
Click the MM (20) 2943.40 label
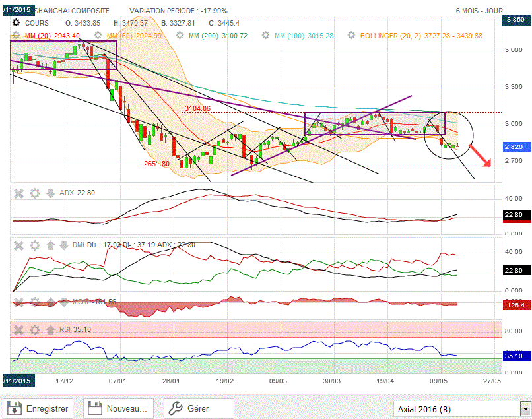(x=52, y=36)
